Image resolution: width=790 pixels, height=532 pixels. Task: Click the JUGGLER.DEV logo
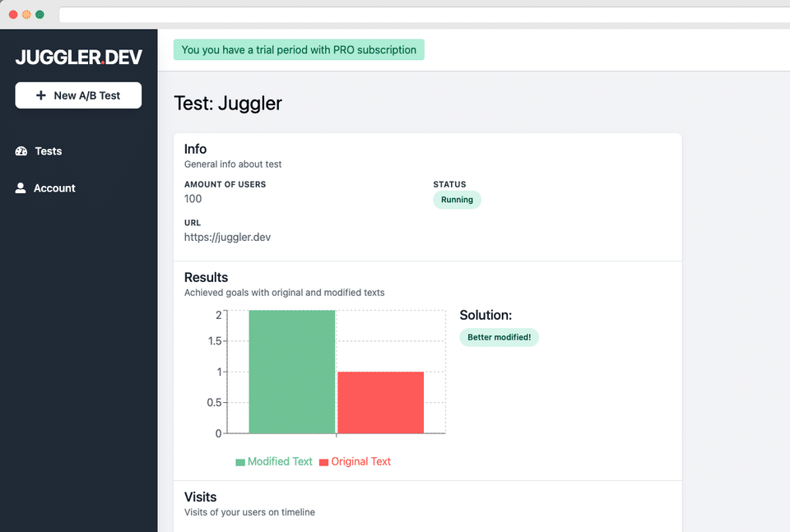coord(78,58)
